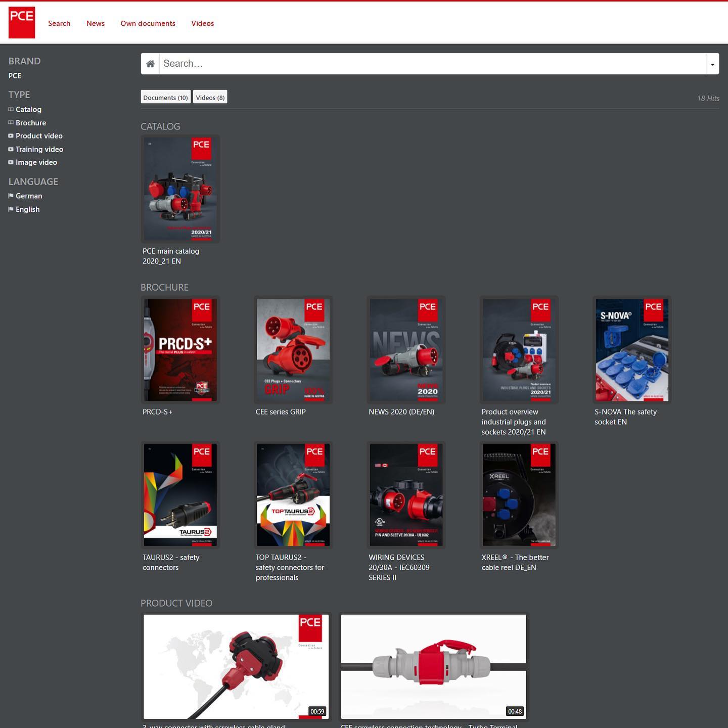This screenshot has width=728, height=728.
Task: Open the NEWS 2020 (DE/EN) brochure cover
Action: pyautogui.click(x=406, y=350)
